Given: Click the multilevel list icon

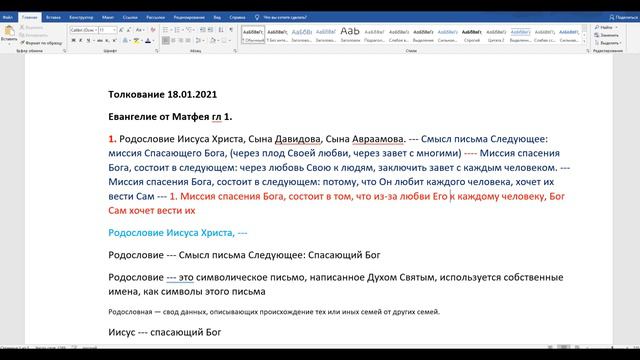Looking at the screenshot, I should coord(189,30).
